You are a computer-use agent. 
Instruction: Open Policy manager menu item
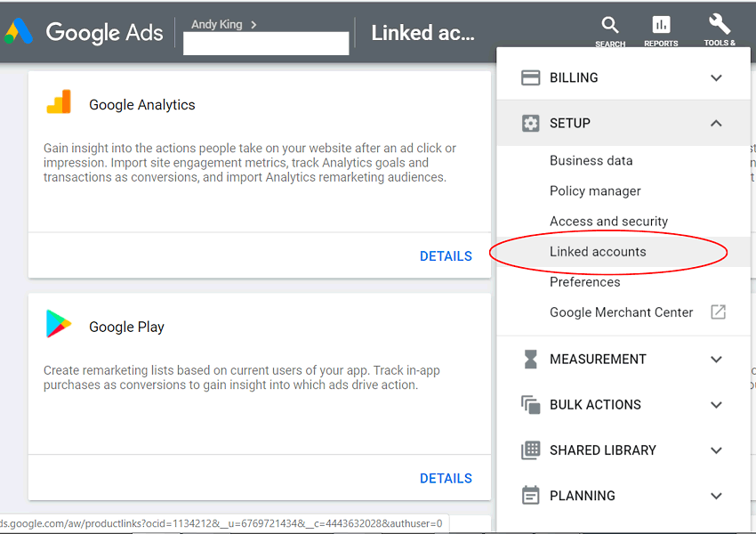point(623,191)
